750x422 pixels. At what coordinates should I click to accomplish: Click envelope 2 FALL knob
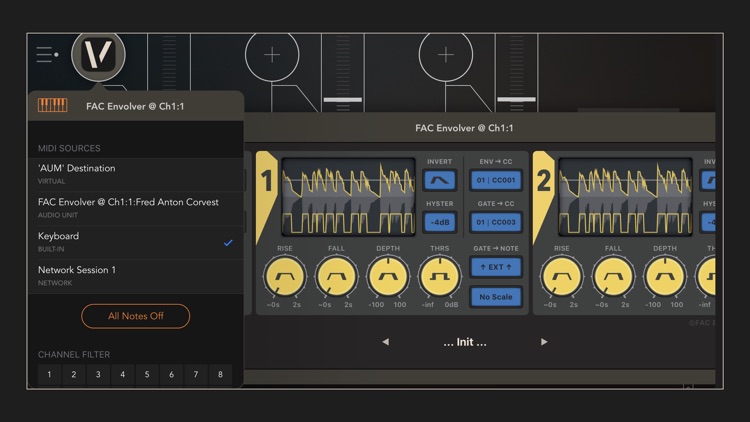point(613,277)
